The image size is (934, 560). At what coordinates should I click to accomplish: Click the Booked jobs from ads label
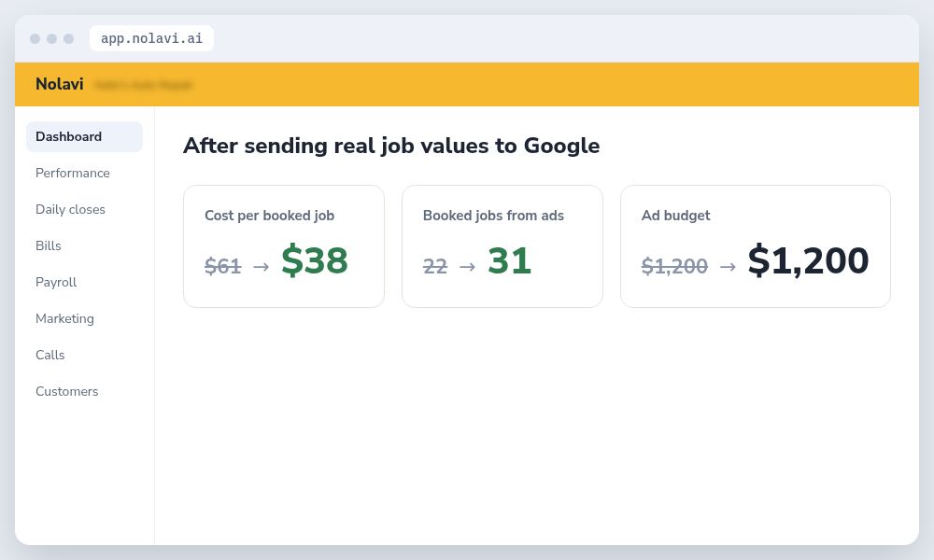pyautogui.click(x=493, y=216)
